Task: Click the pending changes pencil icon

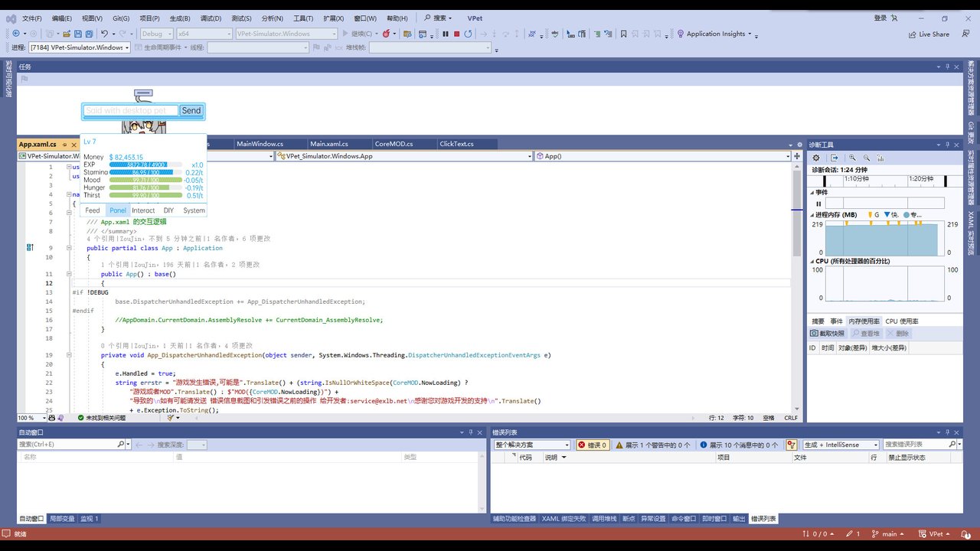Action: 850,533
